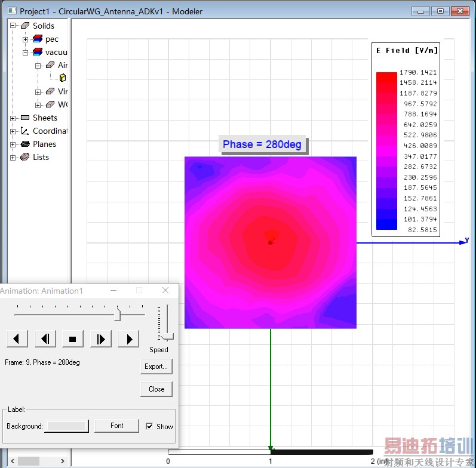Screen dimensions: 476x468
Task: Step back one animation frame
Action: coord(45,339)
